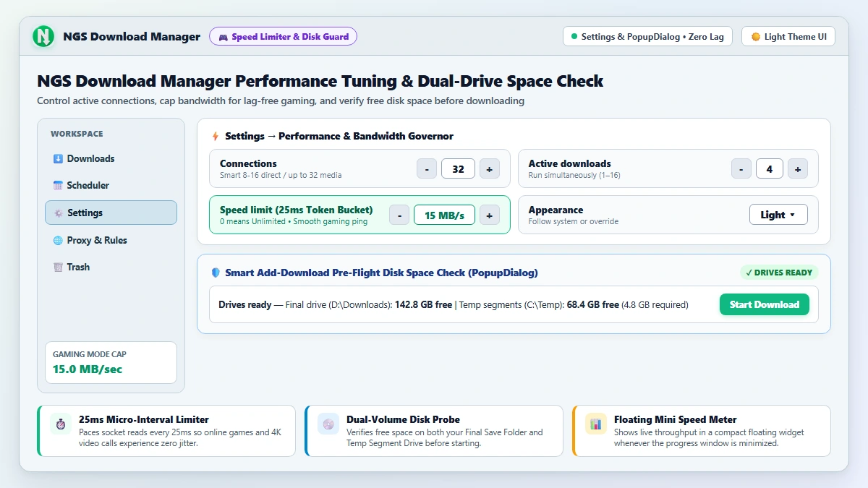
Task: Decrease Active downloads with minus button
Action: point(741,168)
